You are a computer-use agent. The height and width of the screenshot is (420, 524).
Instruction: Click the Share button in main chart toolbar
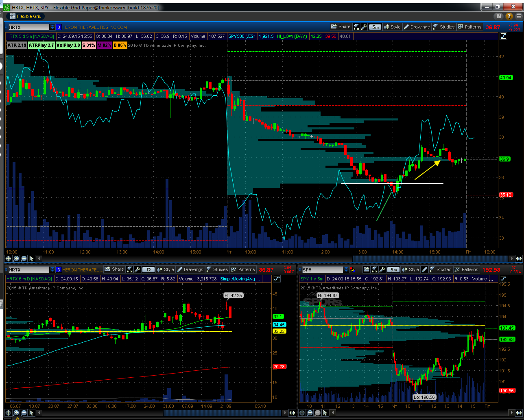click(x=341, y=27)
